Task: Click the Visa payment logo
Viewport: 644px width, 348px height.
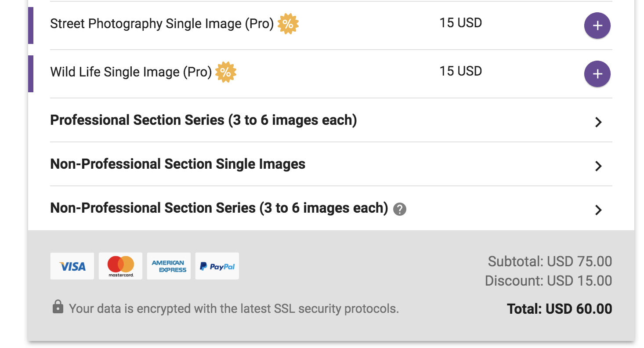Action: click(x=72, y=266)
